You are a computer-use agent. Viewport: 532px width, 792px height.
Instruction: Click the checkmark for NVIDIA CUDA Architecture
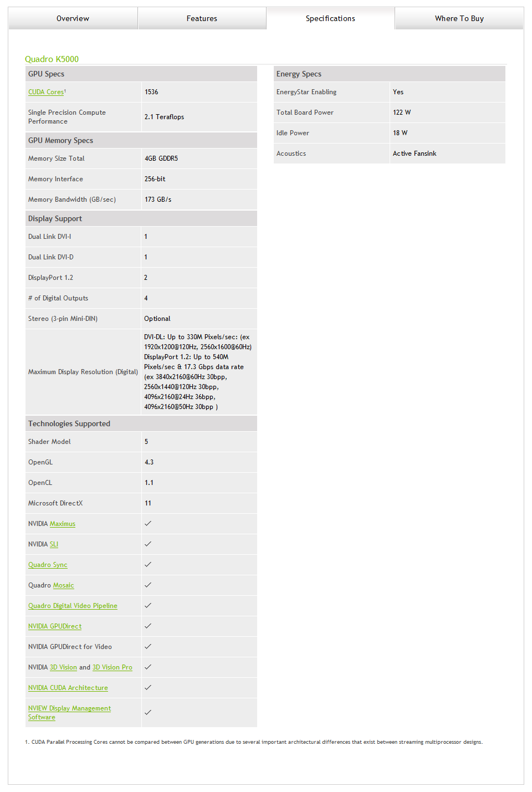[x=148, y=687]
